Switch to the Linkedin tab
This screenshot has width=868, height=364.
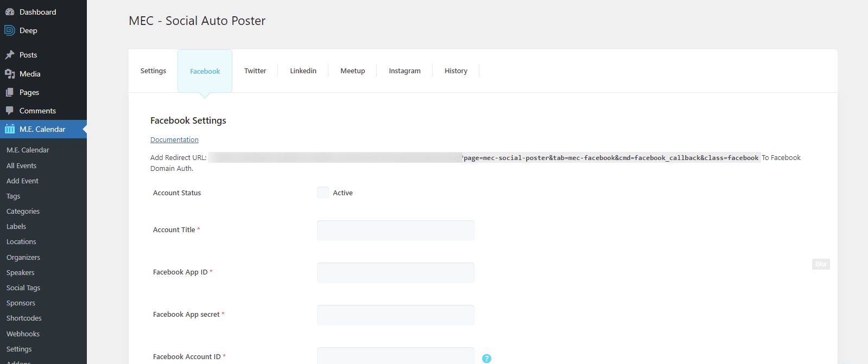click(303, 71)
